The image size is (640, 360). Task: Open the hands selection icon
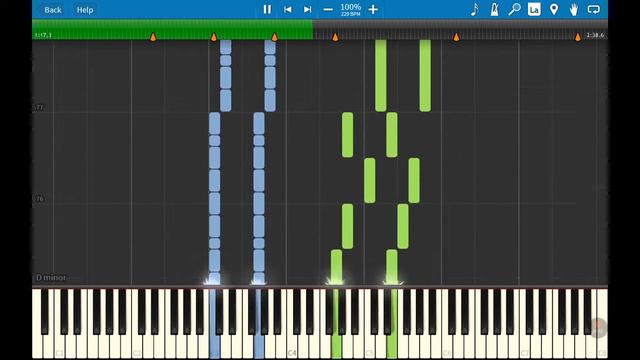574,9
